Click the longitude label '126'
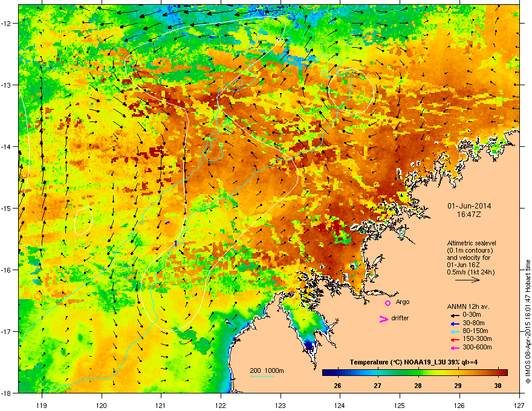The height and width of the screenshot is (411, 532). [459, 405]
